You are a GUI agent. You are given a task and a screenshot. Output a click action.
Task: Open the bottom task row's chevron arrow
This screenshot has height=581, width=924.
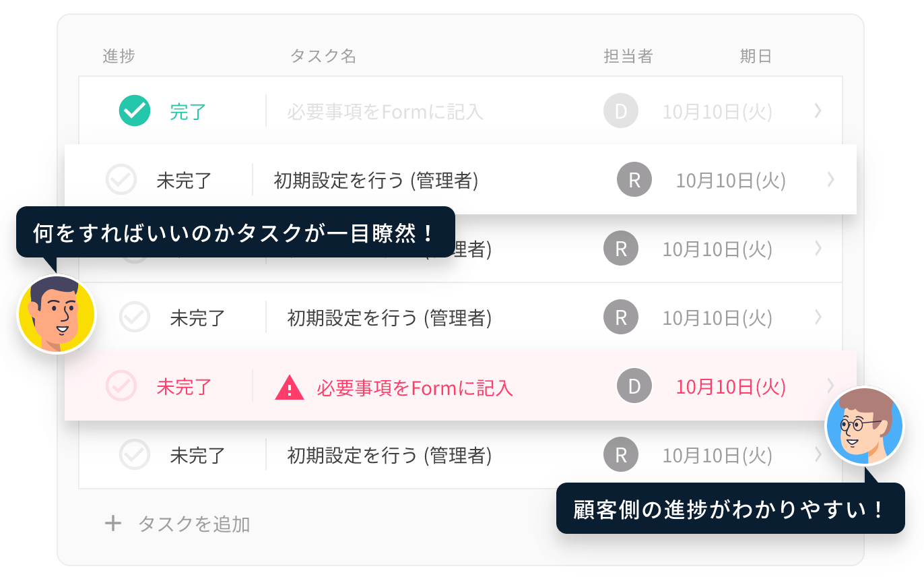click(818, 455)
